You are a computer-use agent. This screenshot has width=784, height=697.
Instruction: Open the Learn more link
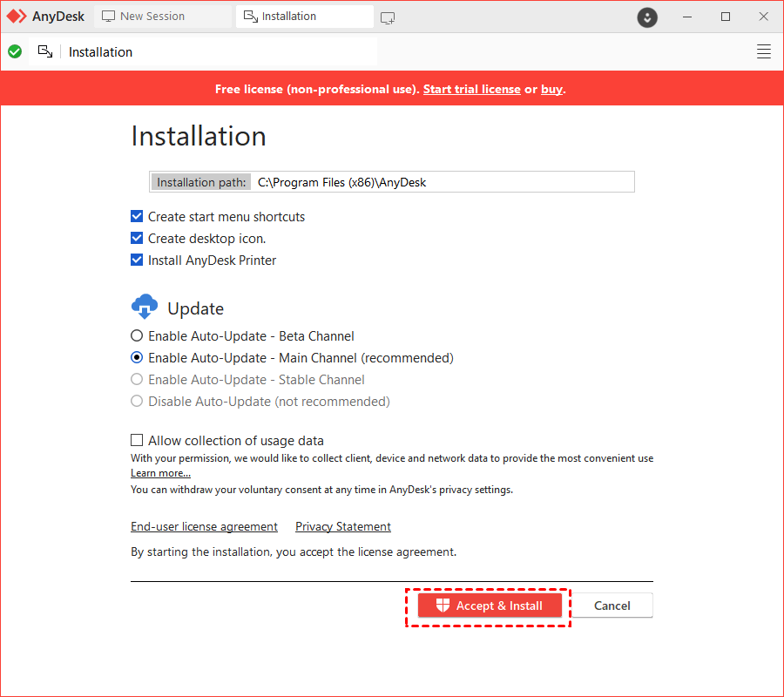pyautogui.click(x=160, y=473)
